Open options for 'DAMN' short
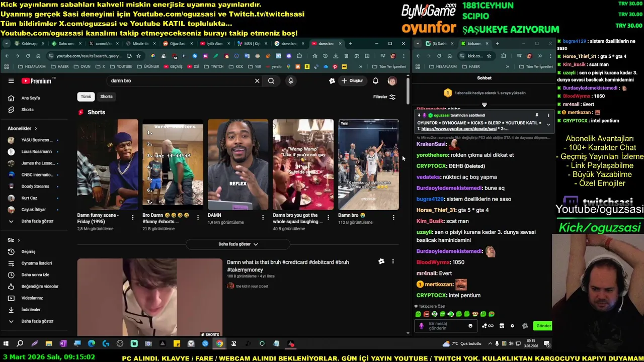 point(263,217)
